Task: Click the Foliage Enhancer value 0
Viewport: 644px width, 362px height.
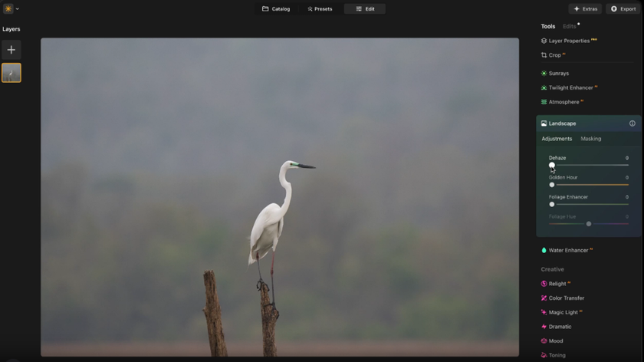Action: (x=627, y=197)
